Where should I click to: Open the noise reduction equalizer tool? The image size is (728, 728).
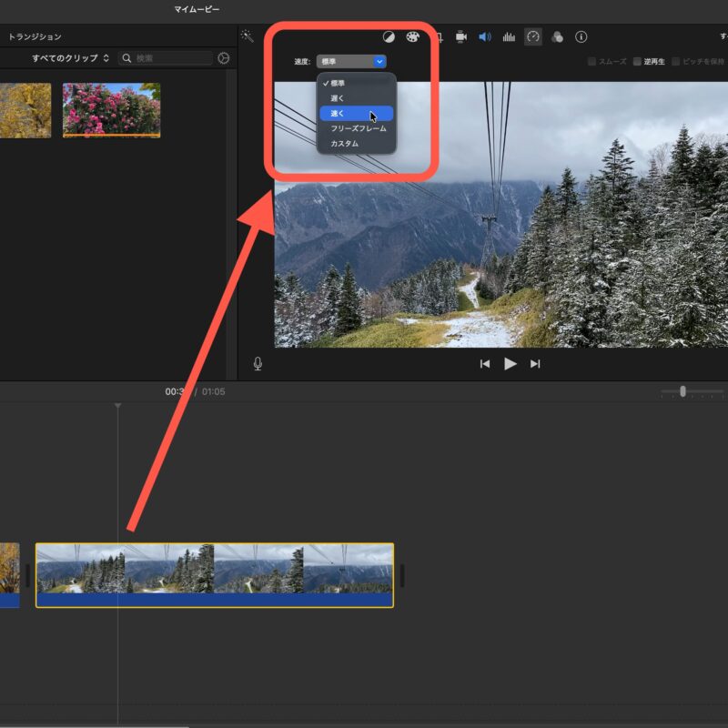509,37
